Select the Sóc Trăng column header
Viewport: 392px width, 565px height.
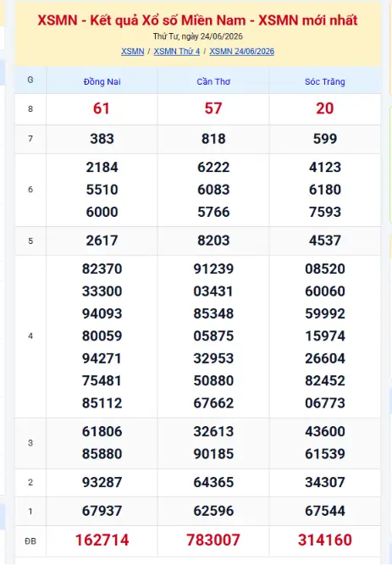[x=324, y=82]
